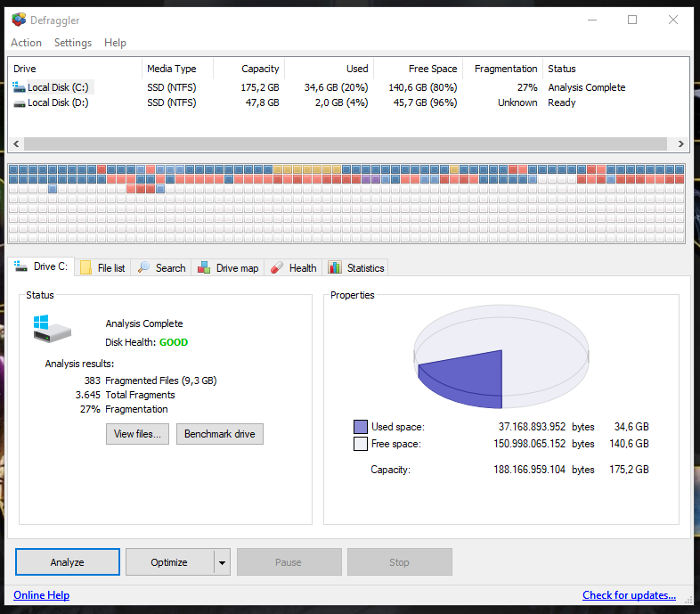Switch to the File list tab
This screenshot has height=614, width=700.
point(102,267)
